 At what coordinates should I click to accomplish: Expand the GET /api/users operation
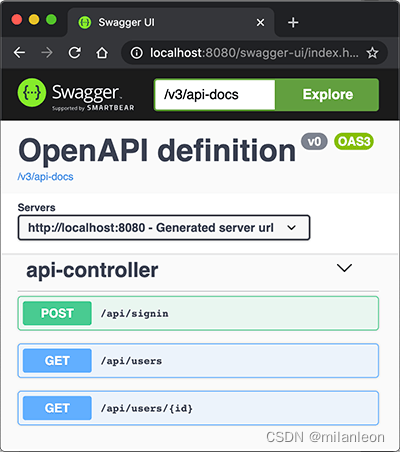(198, 361)
